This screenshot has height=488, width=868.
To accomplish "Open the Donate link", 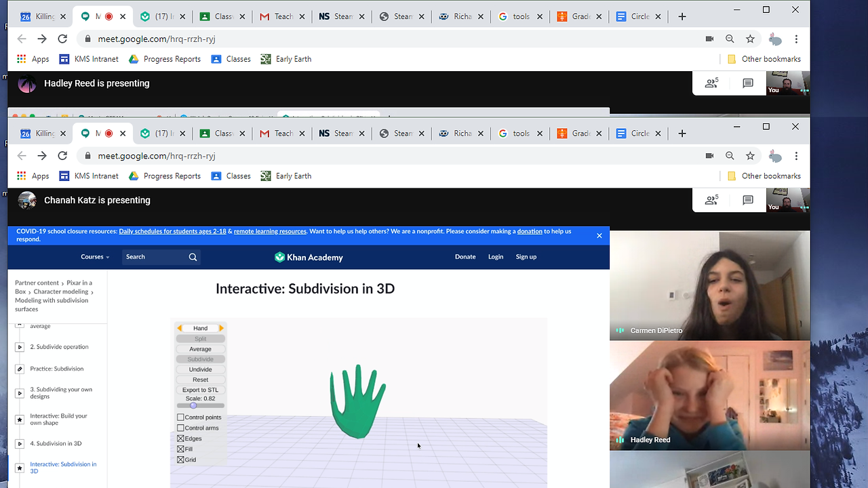I will pyautogui.click(x=465, y=257).
